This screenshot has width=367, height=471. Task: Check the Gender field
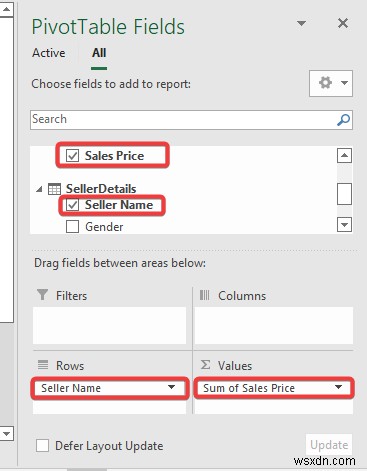click(72, 227)
